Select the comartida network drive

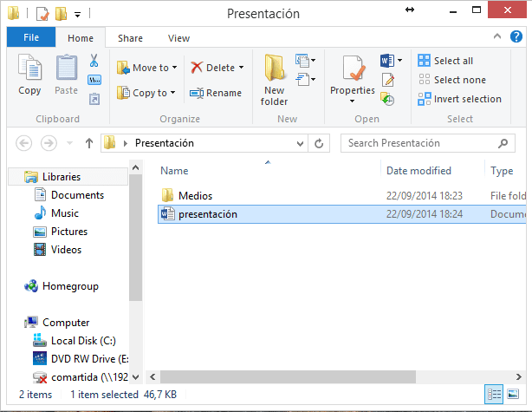(x=80, y=377)
